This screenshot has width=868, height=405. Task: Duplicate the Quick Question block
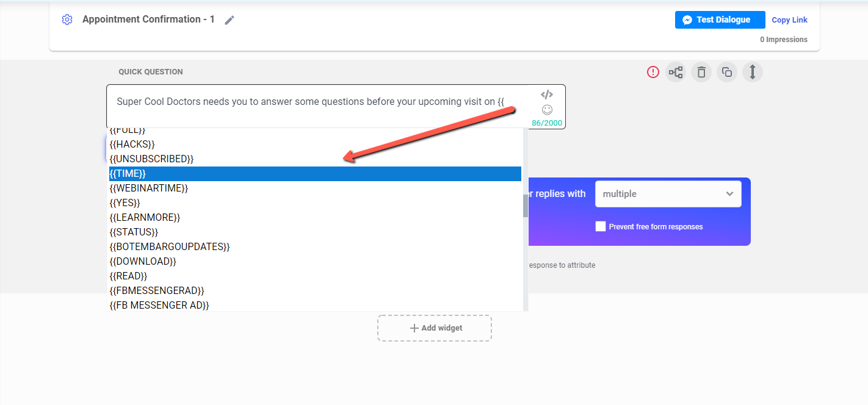[726, 72]
